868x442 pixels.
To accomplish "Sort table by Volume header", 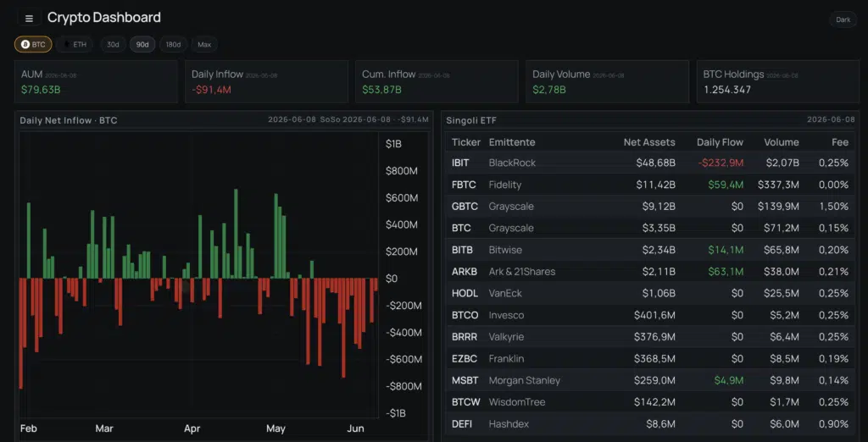I will tap(781, 142).
